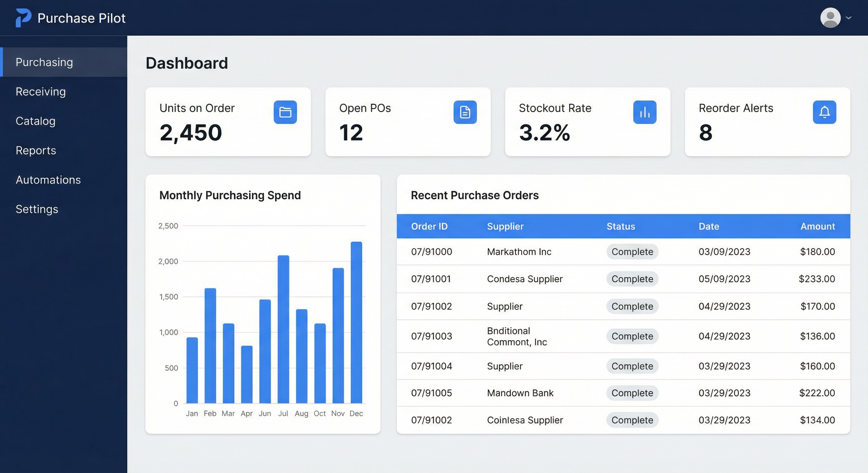This screenshot has width=868, height=473.
Task: Sort the table by the Amount column
Action: 817,226
